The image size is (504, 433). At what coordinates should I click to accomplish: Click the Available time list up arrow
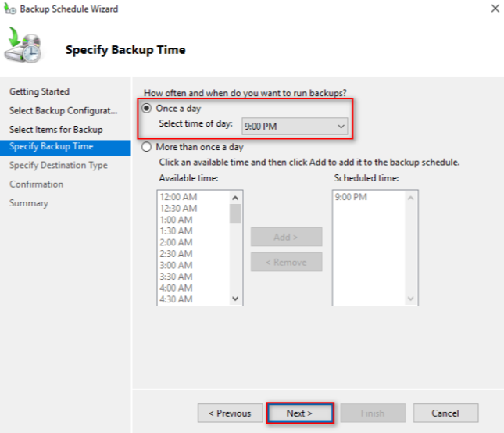pos(235,198)
